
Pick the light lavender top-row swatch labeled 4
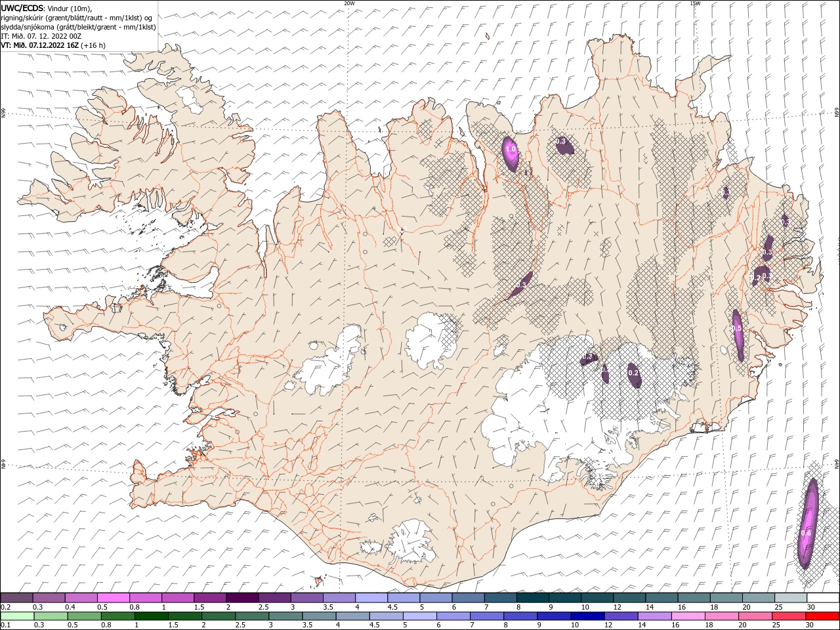pos(371,598)
